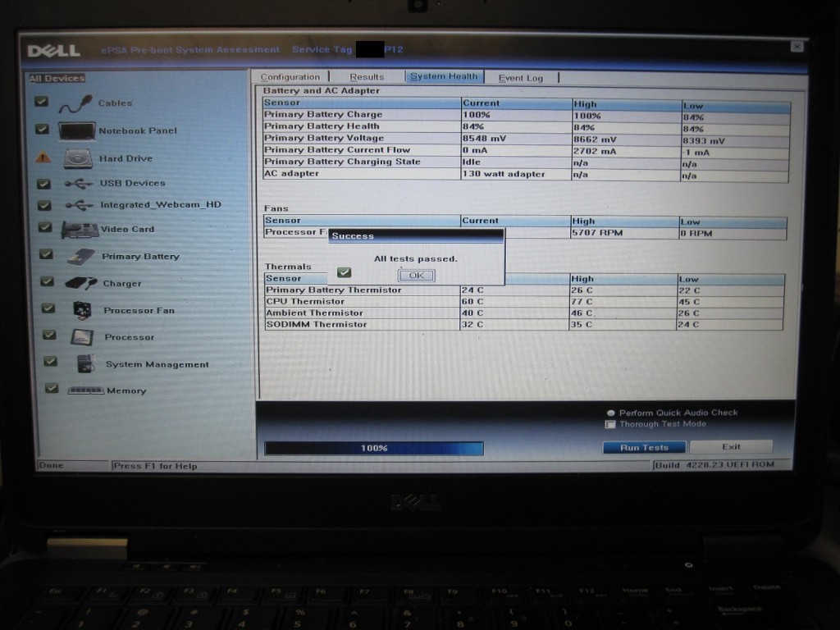The width and height of the screenshot is (840, 630).
Task: Click the Primary Battery Charge sensor row
Action: [526, 115]
